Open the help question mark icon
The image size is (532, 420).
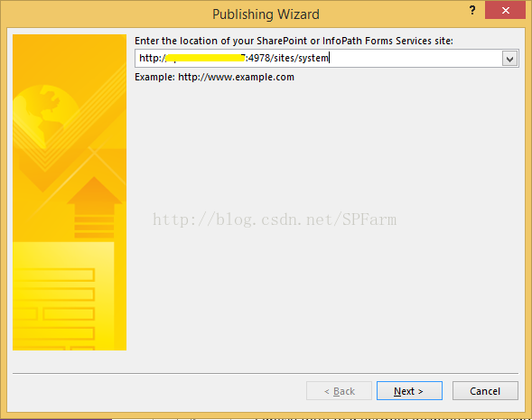click(x=472, y=10)
